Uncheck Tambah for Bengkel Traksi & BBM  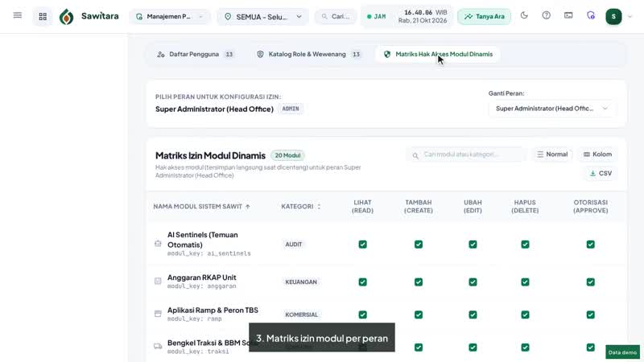click(x=419, y=348)
